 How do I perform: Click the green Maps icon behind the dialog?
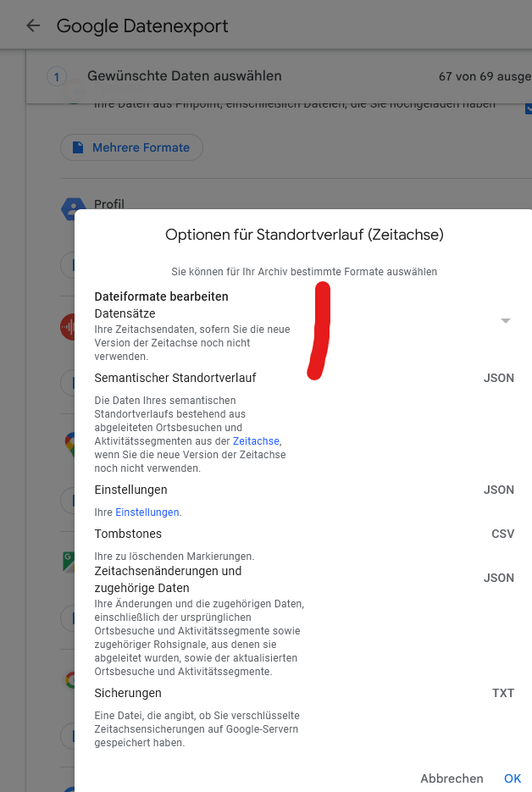pyautogui.click(x=69, y=562)
